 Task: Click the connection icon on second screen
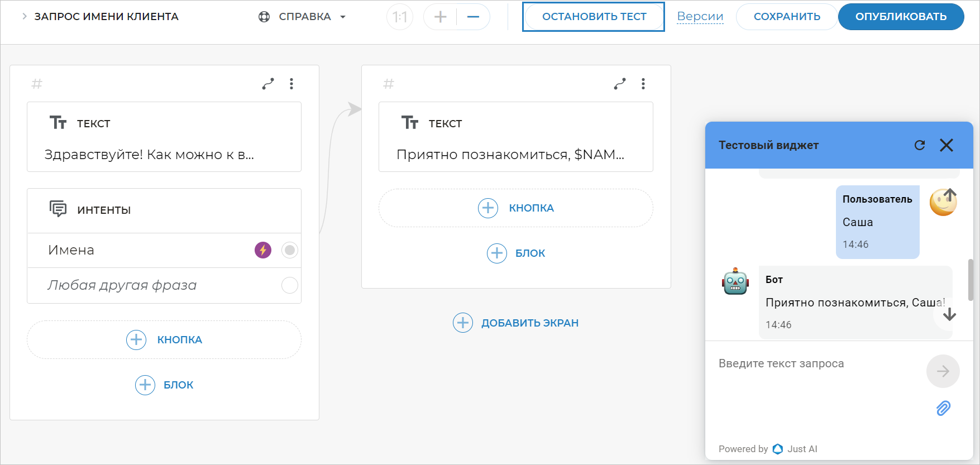tap(620, 84)
